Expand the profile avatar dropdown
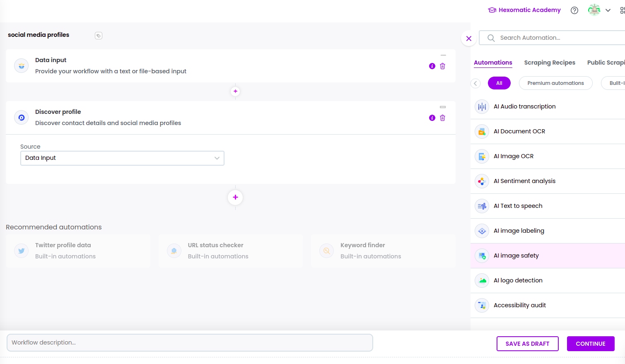Viewport: 625px width, 364px height. tap(608, 10)
